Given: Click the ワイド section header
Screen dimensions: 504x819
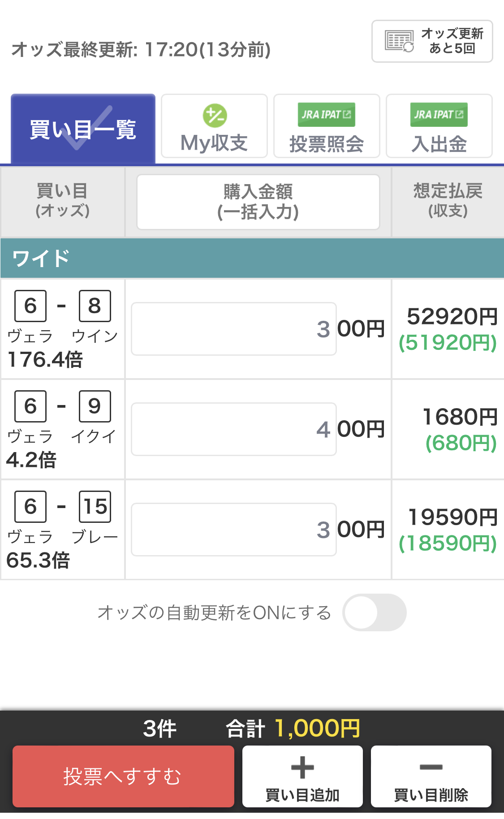Looking at the screenshot, I should click(x=252, y=259).
